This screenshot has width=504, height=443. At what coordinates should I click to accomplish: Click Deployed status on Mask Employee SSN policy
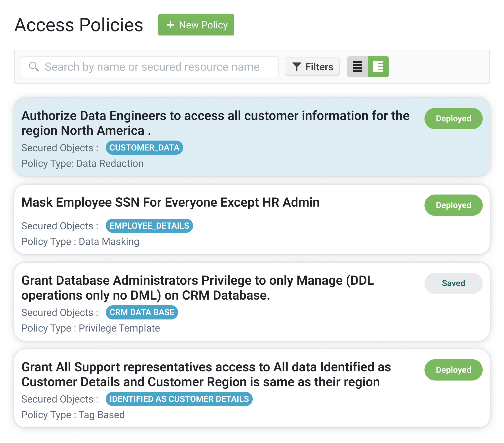point(453,205)
